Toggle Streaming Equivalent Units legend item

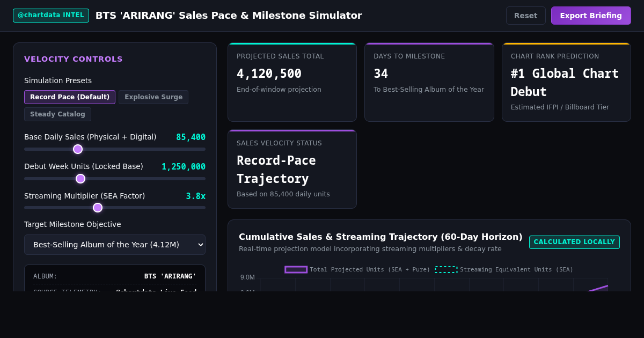(504, 269)
